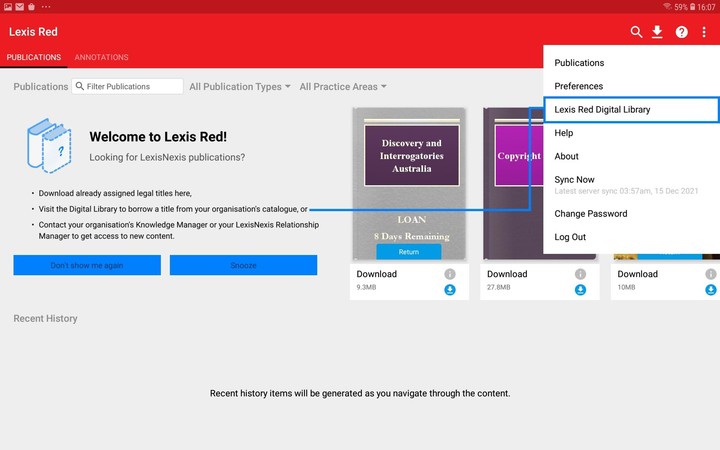Click Download label for the 27.8MB title
The image size is (720, 450).
pyautogui.click(x=507, y=274)
